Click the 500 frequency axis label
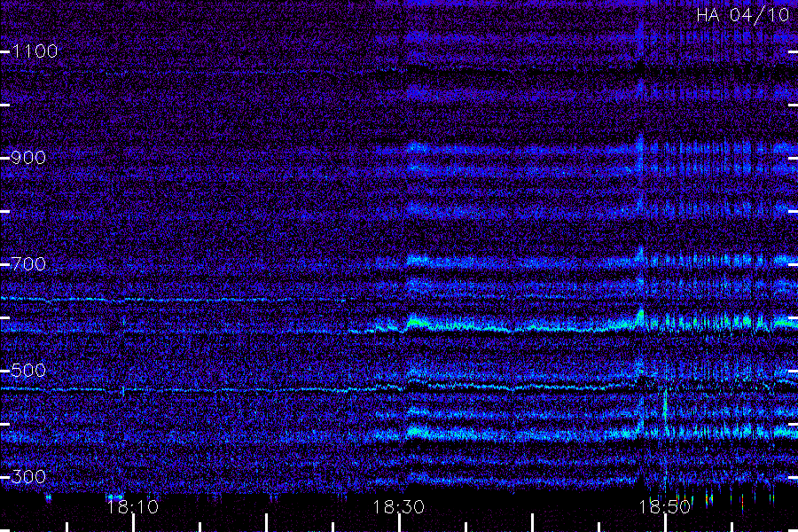The width and height of the screenshot is (798, 532). (28, 371)
